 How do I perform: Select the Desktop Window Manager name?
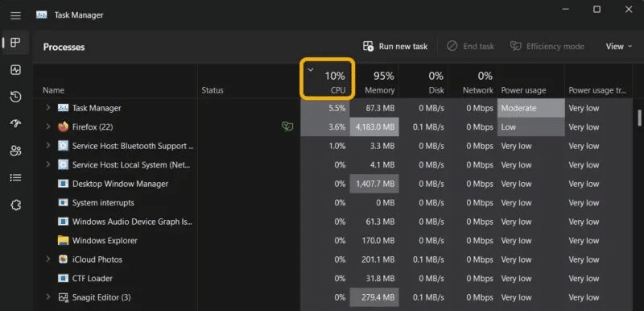[x=120, y=184]
